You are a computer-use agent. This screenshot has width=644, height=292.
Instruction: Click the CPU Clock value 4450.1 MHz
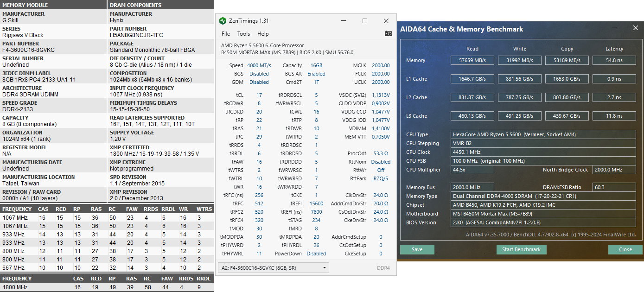543,152
